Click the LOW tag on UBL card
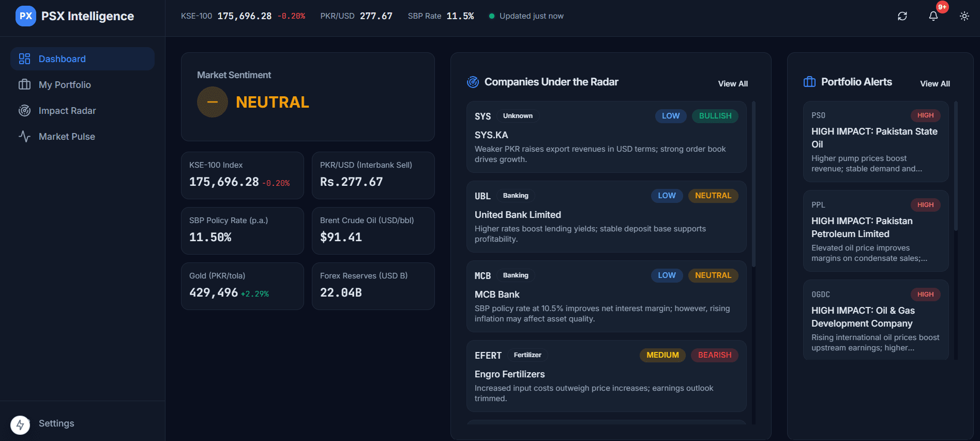Screen dimensions: 980x441 click(667, 196)
